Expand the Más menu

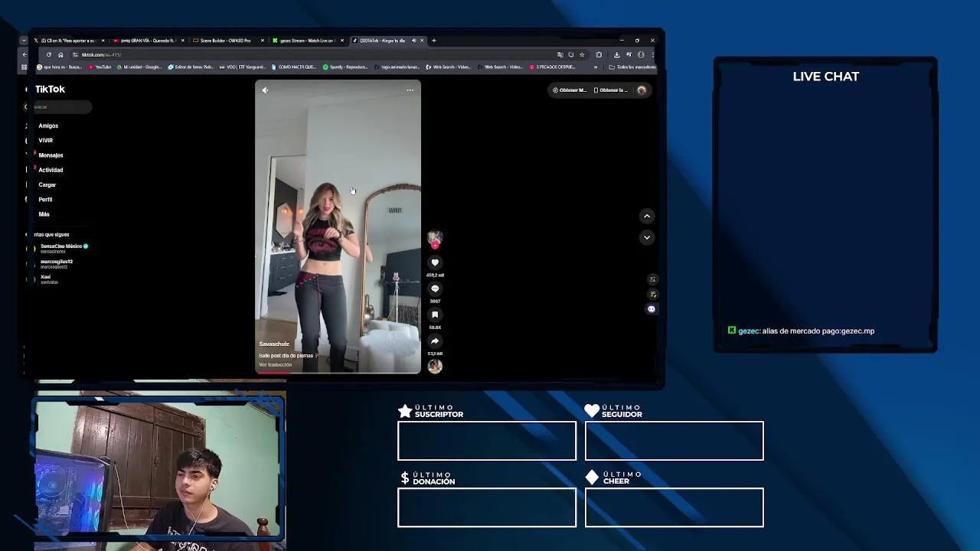click(x=44, y=214)
